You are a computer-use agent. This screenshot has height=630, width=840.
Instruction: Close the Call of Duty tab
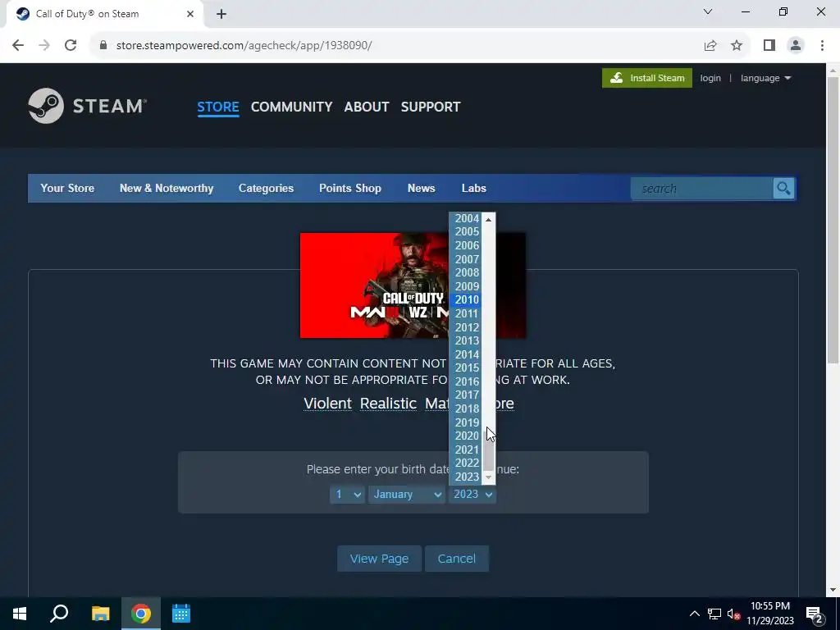[190, 14]
